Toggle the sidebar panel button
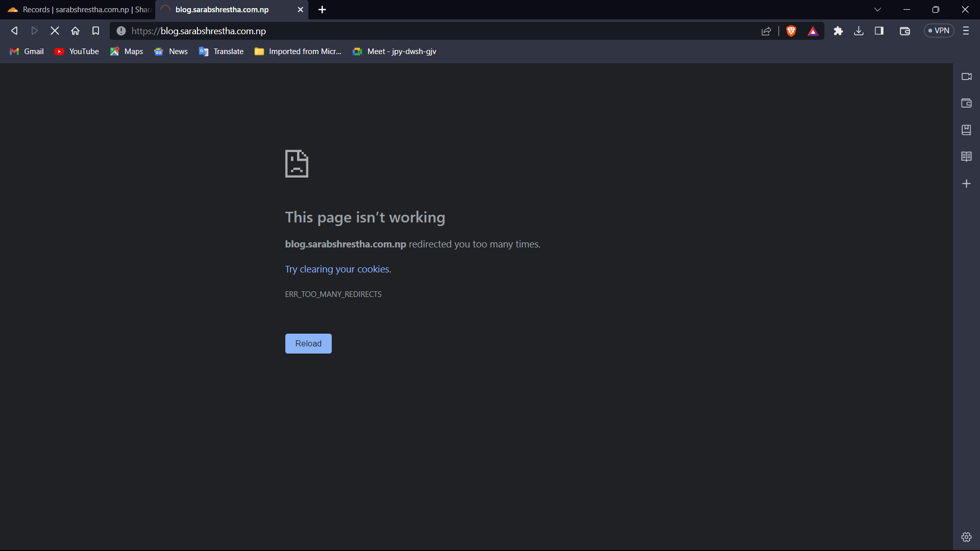Screen dimensions: 980x551 (x=879, y=31)
